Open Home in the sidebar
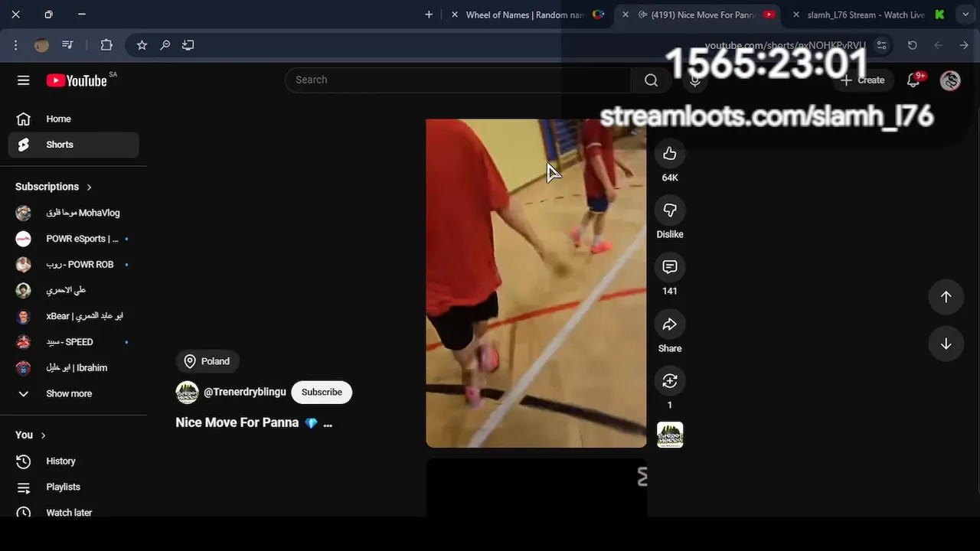 point(73,119)
